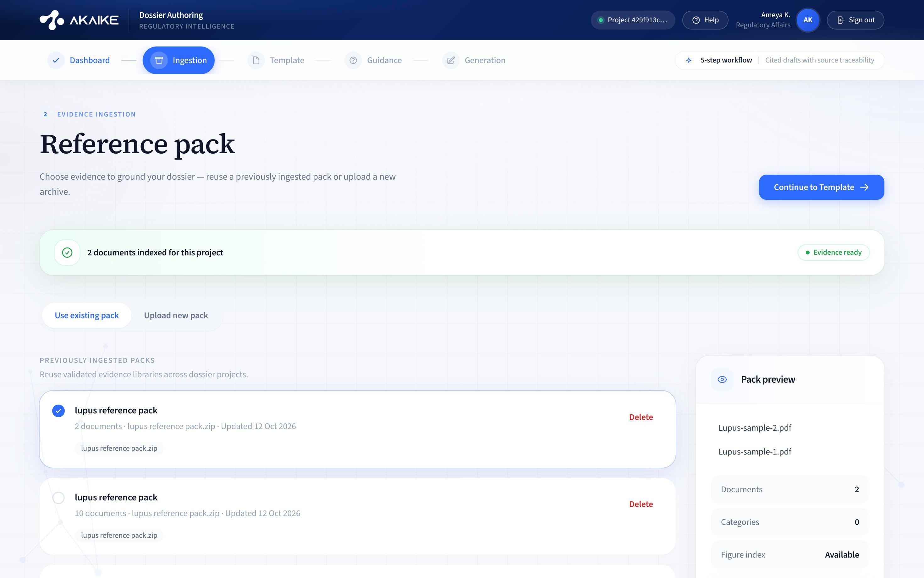The height and width of the screenshot is (578, 924).
Task: Click the Generation step pencil icon
Action: (451, 60)
